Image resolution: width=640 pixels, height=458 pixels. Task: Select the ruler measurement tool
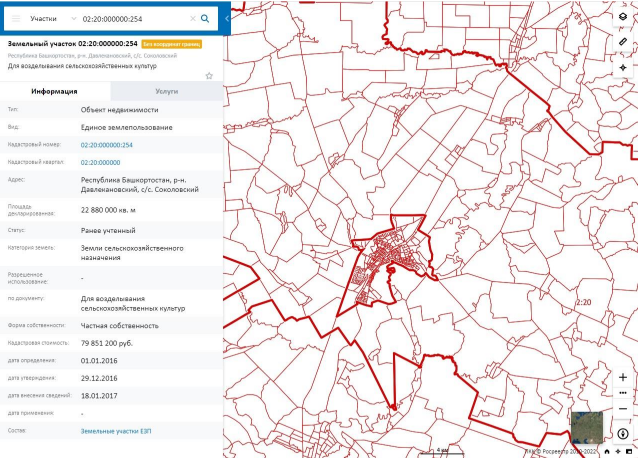point(623,42)
